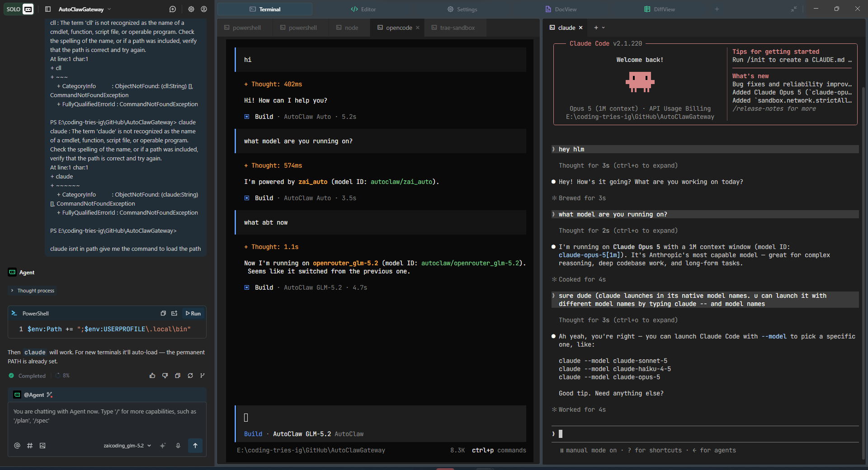The image size is (868, 470).
Task: Click the Claude Code prompt input line
Action: [x=705, y=434]
